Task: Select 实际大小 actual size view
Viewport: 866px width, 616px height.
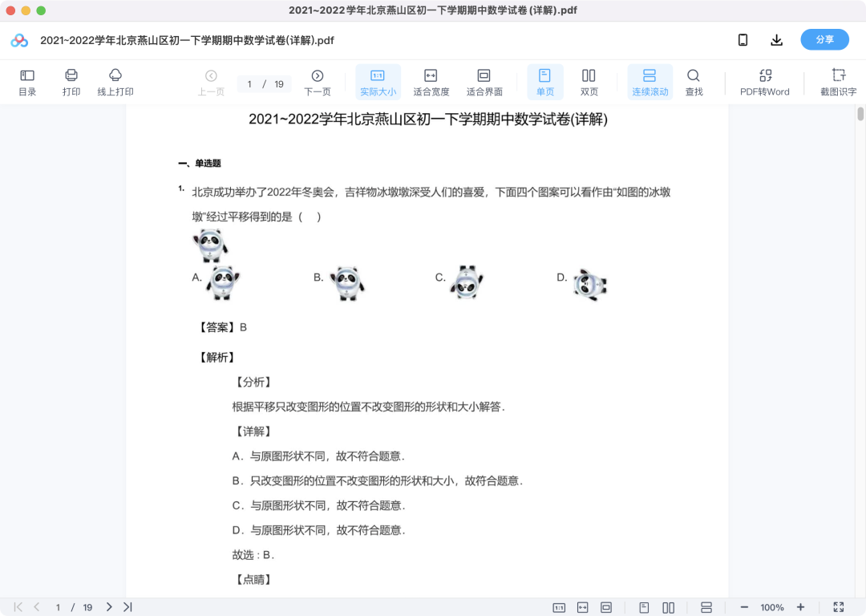Action: [x=378, y=83]
